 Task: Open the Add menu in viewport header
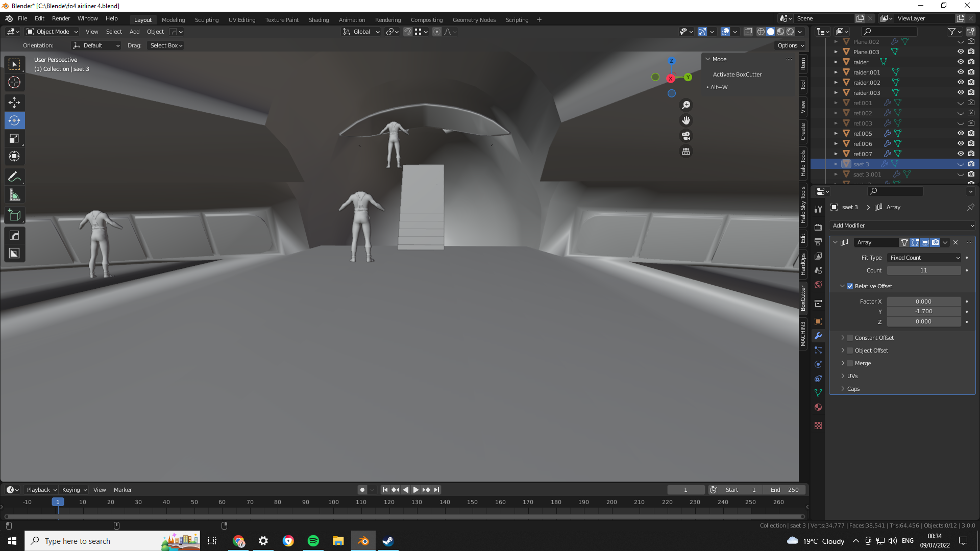click(135, 32)
